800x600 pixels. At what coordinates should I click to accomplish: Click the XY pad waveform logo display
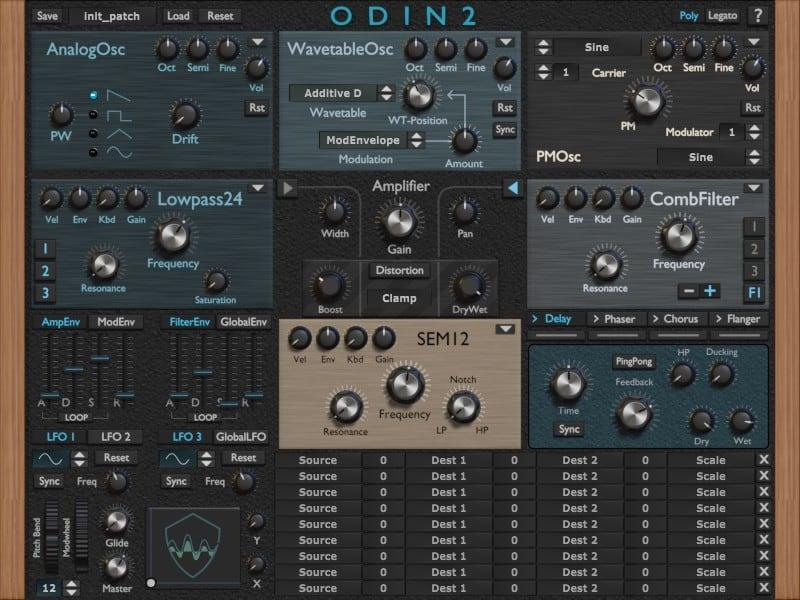pos(194,547)
